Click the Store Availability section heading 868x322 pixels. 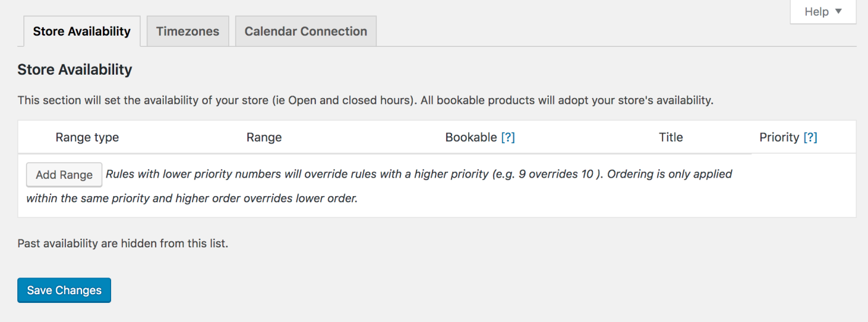pos(75,70)
